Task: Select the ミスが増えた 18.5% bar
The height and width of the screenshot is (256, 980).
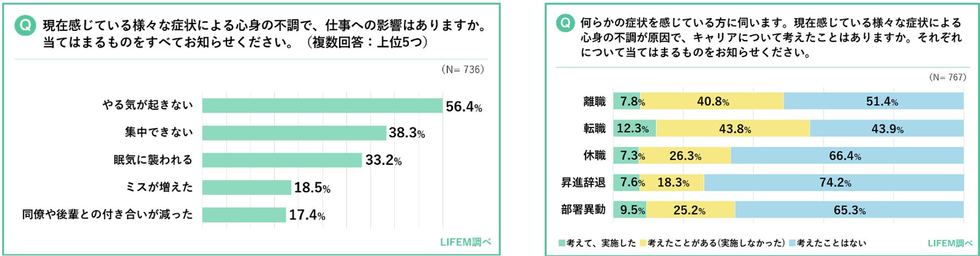Action: [246, 187]
